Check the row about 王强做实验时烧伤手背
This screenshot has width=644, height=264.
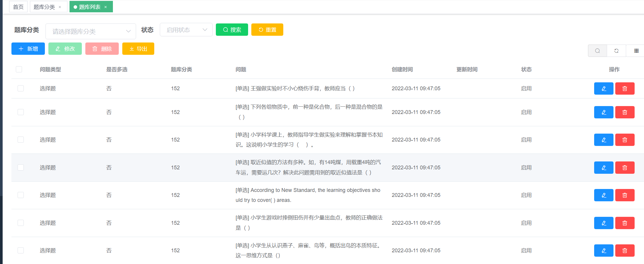click(21, 88)
